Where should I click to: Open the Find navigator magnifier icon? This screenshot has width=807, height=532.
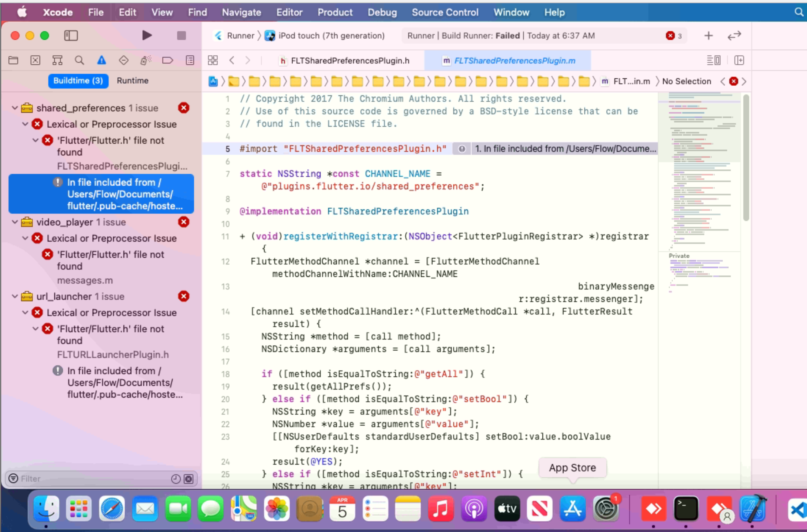79,60
